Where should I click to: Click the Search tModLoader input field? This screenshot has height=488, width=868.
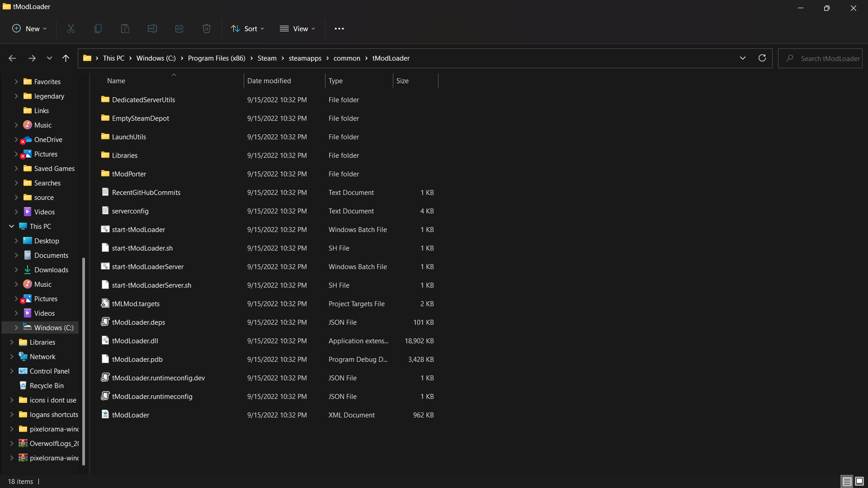pos(820,58)
